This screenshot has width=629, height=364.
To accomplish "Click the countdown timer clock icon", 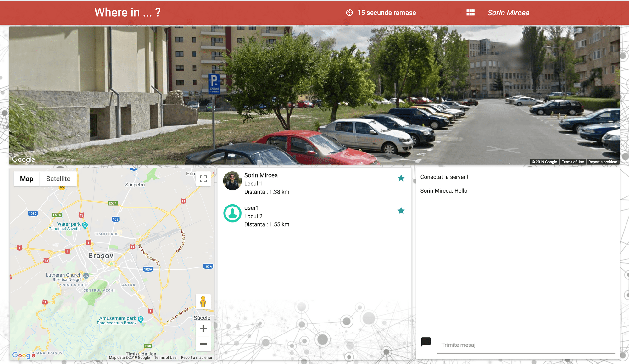I will coord(349,13).
